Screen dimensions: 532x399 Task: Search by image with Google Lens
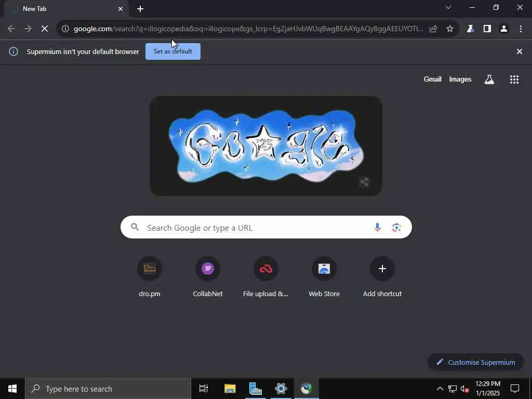pyautogui.click(x=396, y=228)
